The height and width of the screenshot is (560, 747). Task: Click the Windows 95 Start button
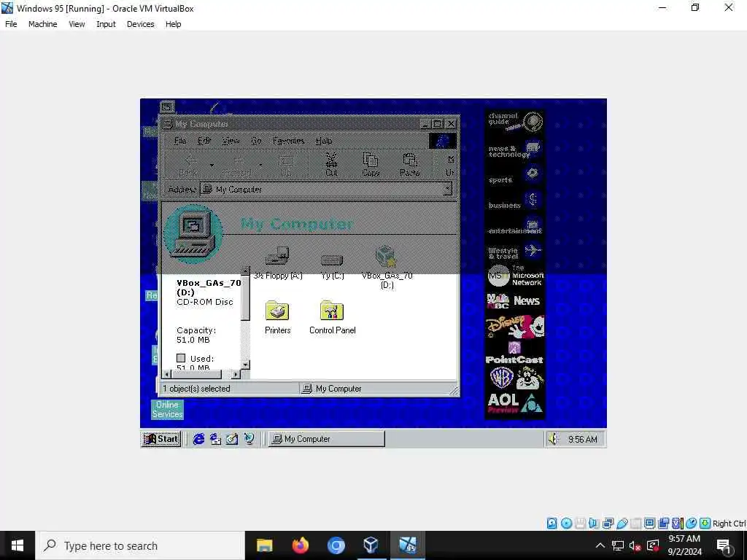[x=161, y=438]
